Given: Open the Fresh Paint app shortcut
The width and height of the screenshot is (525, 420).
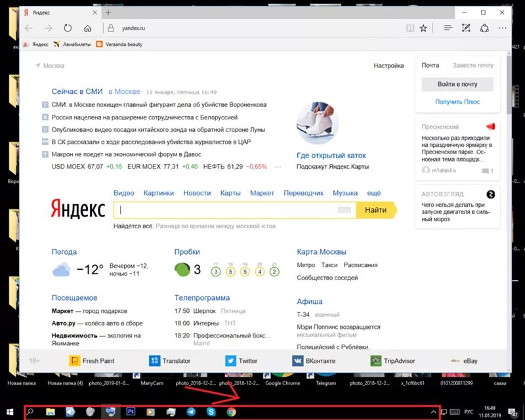Looking at the screenshot, I should coord(91,361).
